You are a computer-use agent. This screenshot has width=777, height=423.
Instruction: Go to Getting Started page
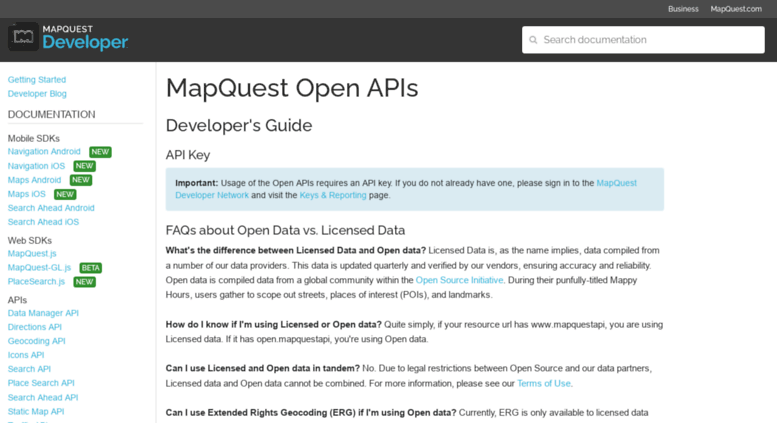coord(37,79)
